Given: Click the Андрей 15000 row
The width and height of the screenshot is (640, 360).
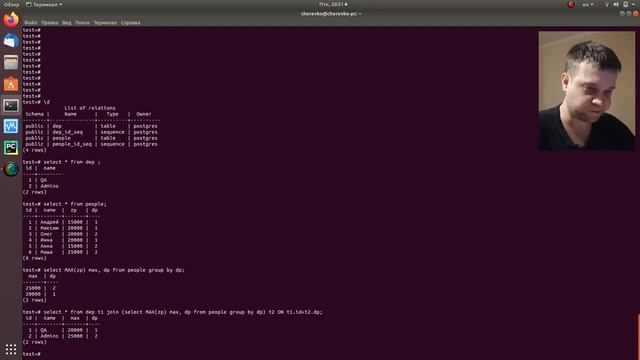Looking at the screenshot, I should [x=63, y=222].
